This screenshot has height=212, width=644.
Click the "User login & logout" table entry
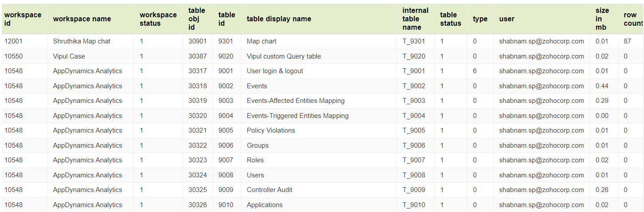point(275,71)
